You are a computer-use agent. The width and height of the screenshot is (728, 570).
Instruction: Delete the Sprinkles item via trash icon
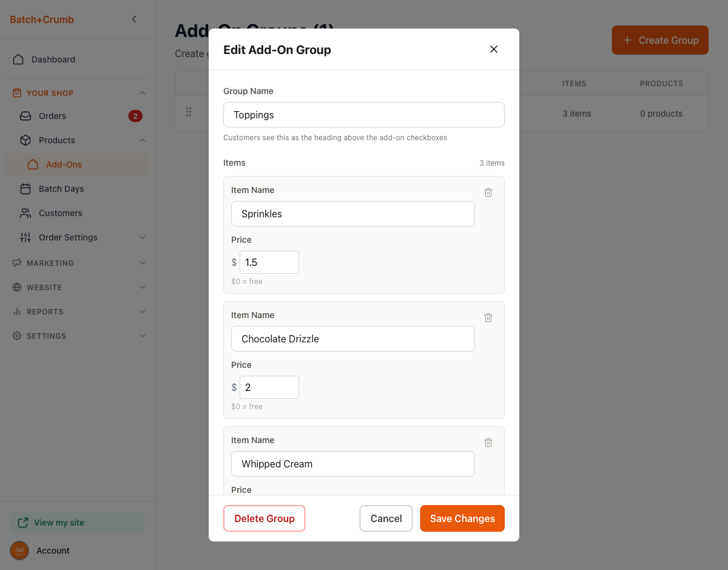[488, 192]
